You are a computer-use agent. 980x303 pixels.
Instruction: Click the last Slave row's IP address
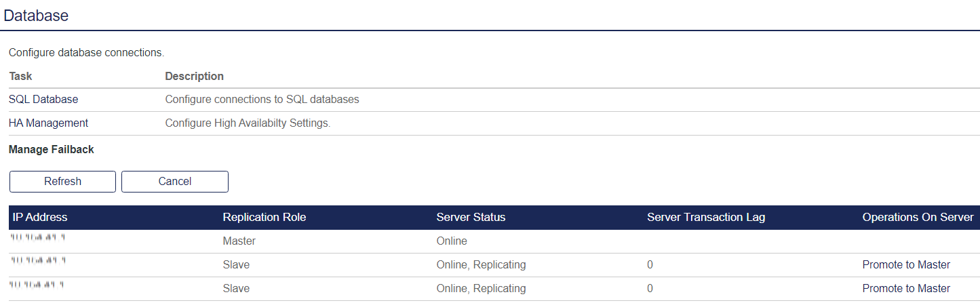coord(37,285)
